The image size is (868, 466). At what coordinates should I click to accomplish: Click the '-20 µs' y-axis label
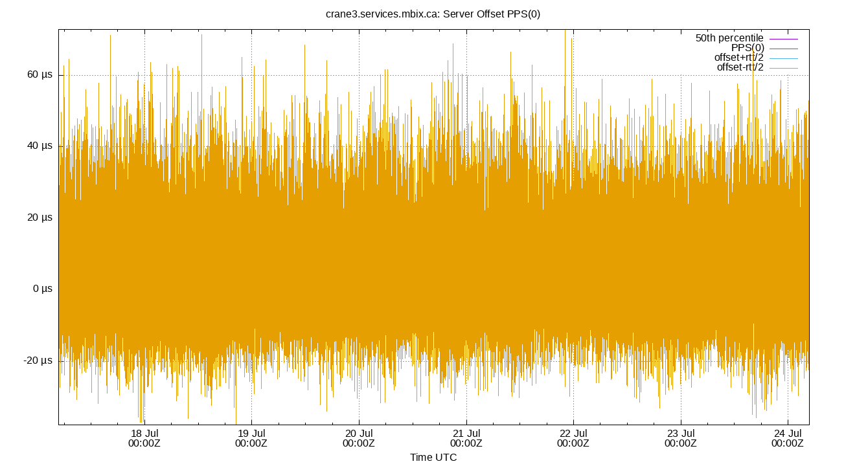(x=38, y=361)
